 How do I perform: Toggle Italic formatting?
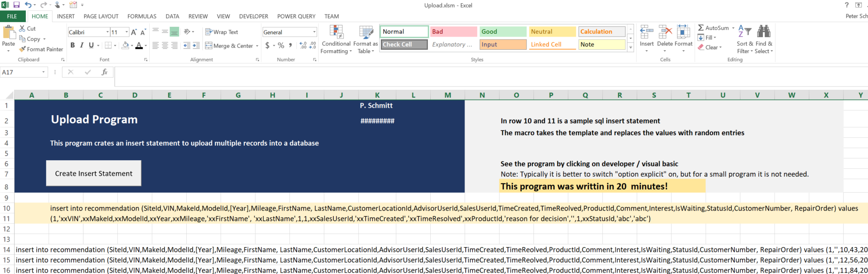pos(82,46)
